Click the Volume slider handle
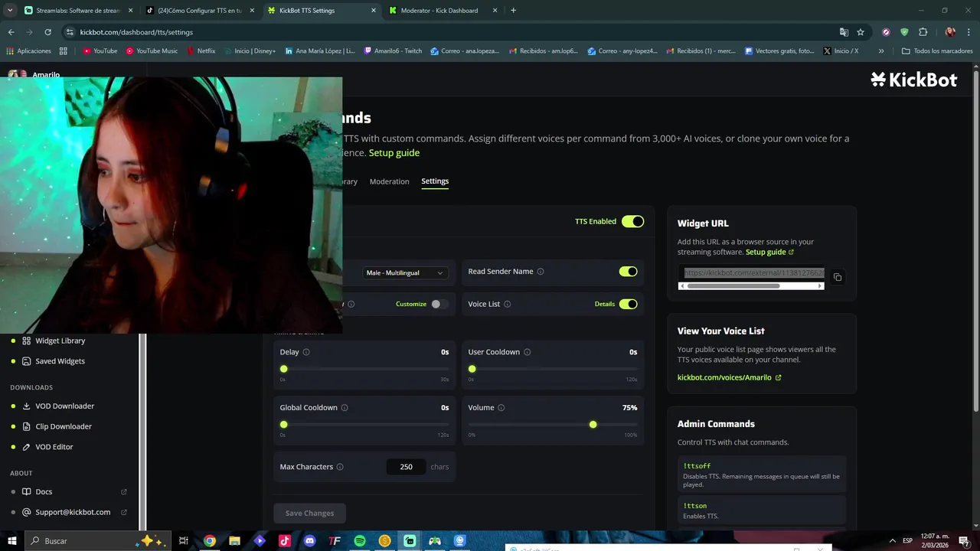 point(593,425)
